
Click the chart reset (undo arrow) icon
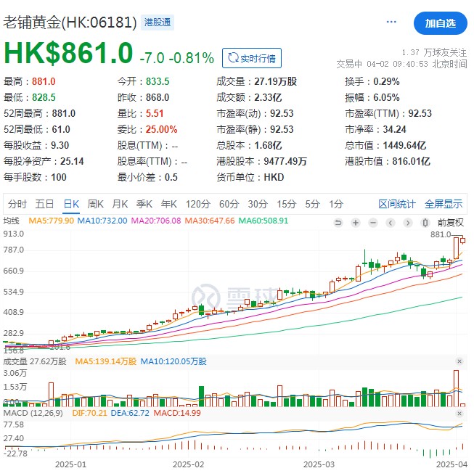tap(338, 223)
